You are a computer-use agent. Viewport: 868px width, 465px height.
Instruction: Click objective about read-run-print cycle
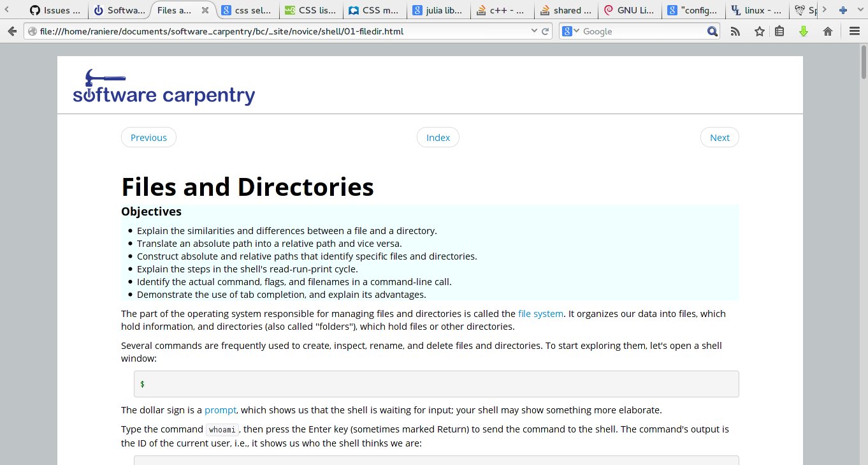coord(247,269)
